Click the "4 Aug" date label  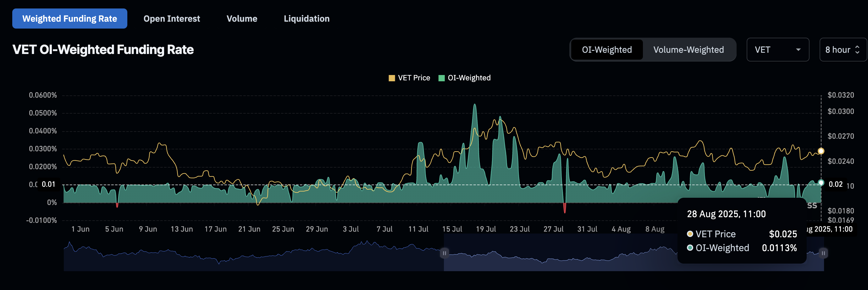[621, 229]
